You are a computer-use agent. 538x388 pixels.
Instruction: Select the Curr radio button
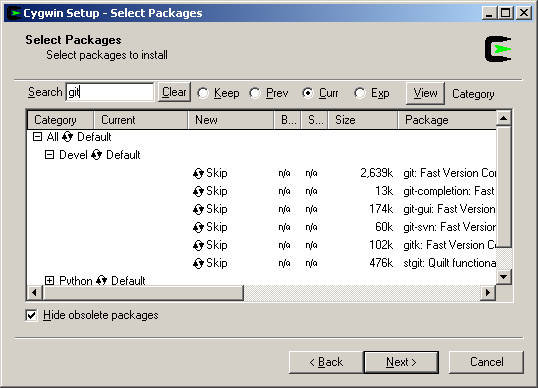click(308, 93)
